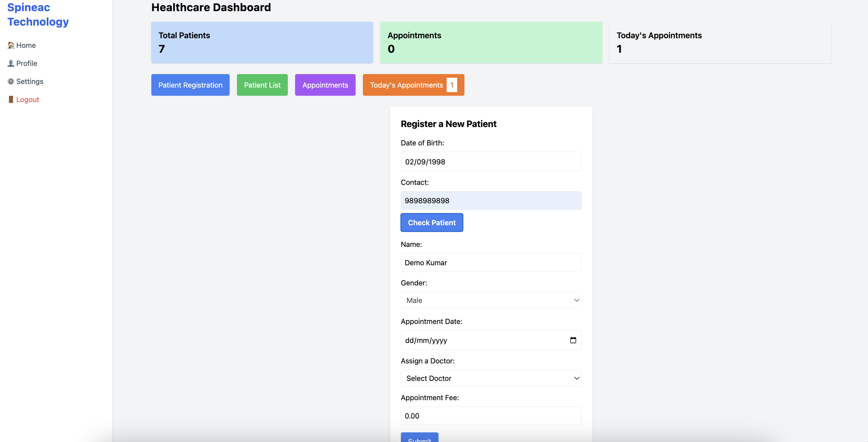Click the Total Patients summary card

click(262, 42)
